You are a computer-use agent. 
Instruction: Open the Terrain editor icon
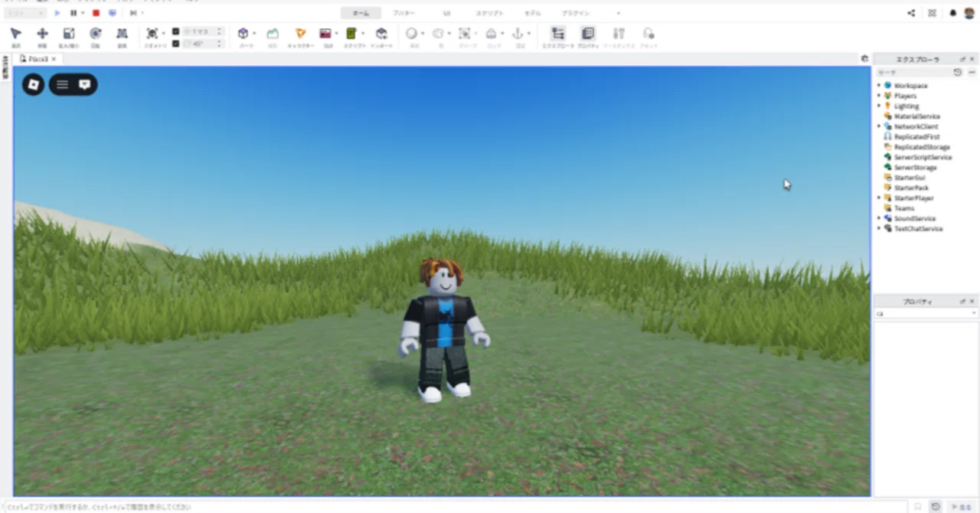tap(273, 34)
